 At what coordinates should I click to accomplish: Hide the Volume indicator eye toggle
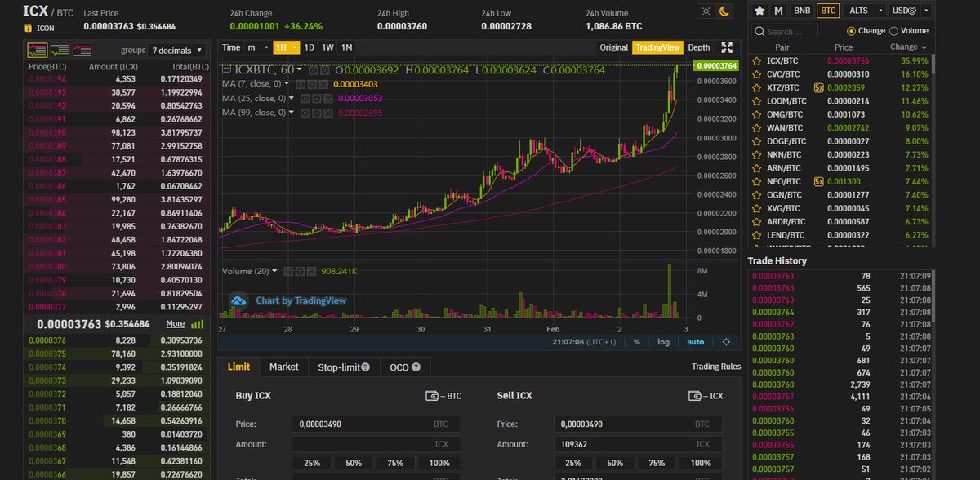287,271
